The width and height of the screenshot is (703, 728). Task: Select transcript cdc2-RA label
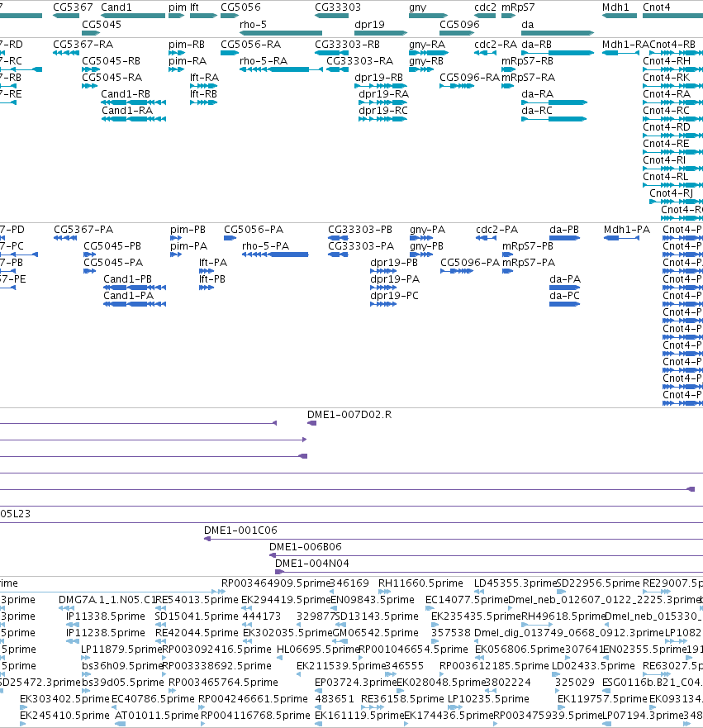click(496, 44)
